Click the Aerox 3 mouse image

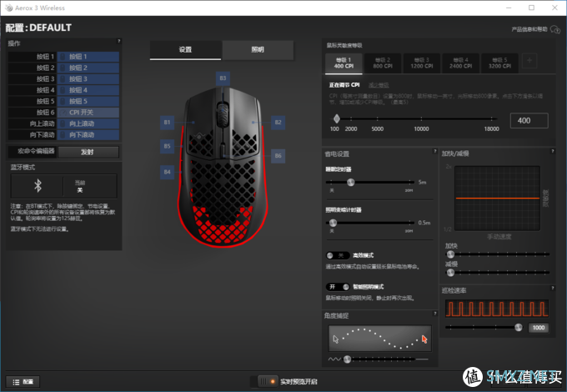point(223,168)
